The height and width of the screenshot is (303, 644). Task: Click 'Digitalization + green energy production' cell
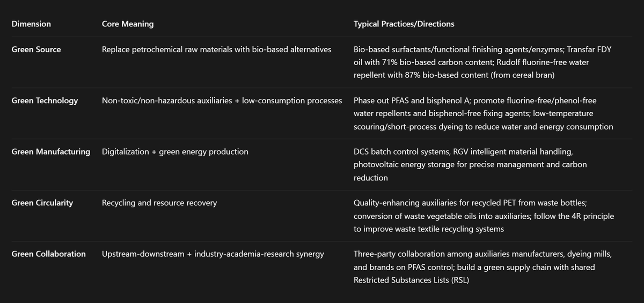[175, 151]
